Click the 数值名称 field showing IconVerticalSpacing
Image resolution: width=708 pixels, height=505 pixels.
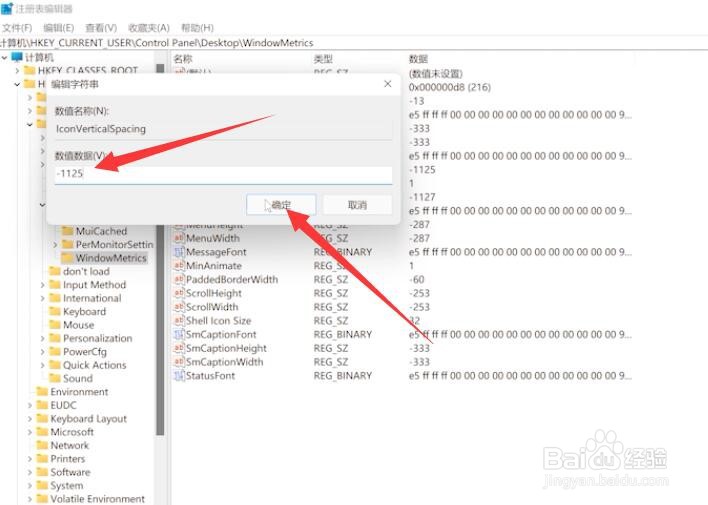click(x=224, y=129)
